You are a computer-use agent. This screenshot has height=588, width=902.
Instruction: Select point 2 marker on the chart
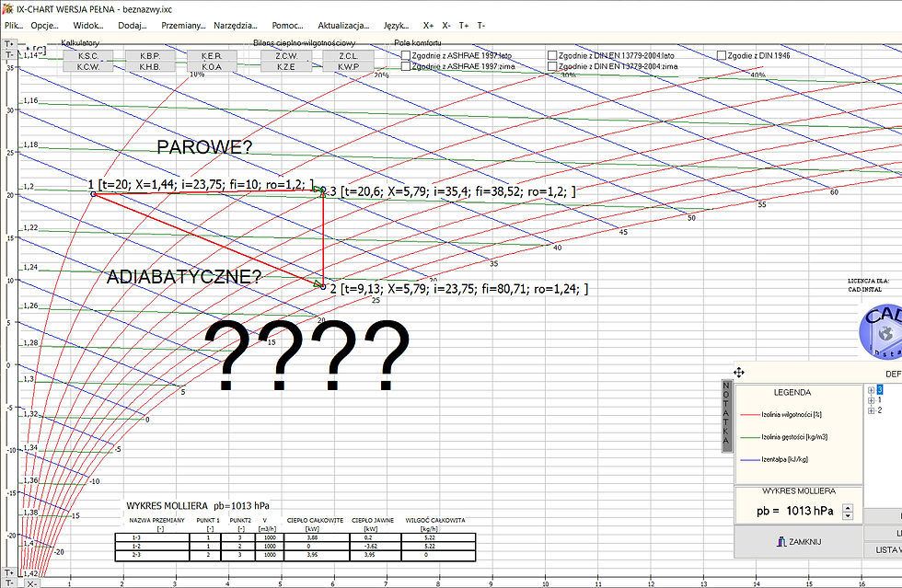323,286
